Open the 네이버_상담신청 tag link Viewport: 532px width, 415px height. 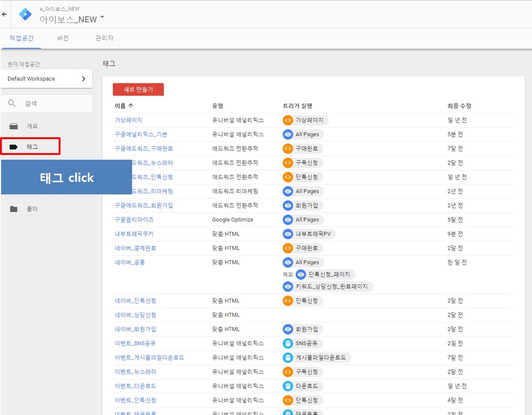136,315
